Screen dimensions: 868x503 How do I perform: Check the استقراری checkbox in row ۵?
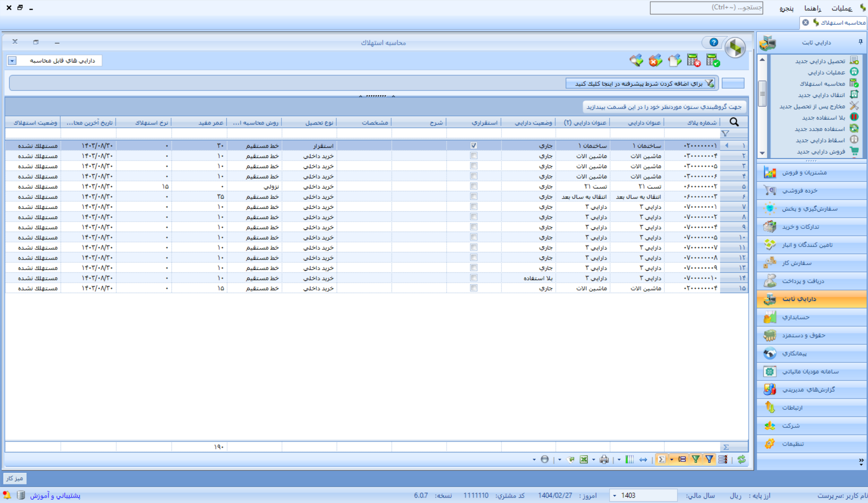point(473,186)
